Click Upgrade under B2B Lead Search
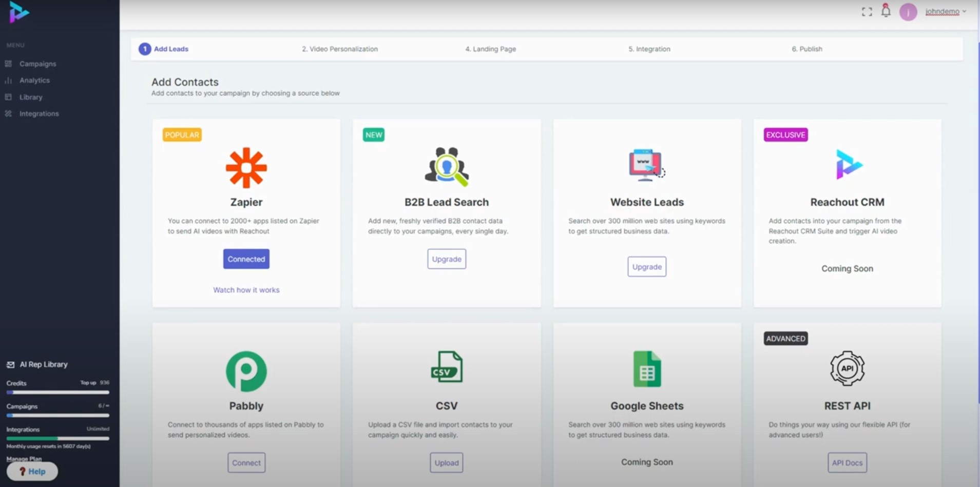The height and width of the screenshot is (487, 980). (447, 259)
